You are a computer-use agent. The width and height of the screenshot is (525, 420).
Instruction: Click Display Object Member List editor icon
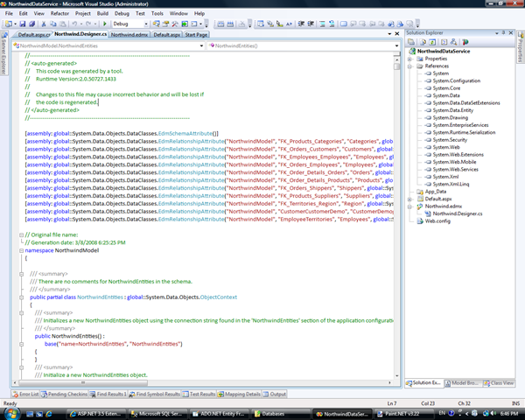pos(261,24)
